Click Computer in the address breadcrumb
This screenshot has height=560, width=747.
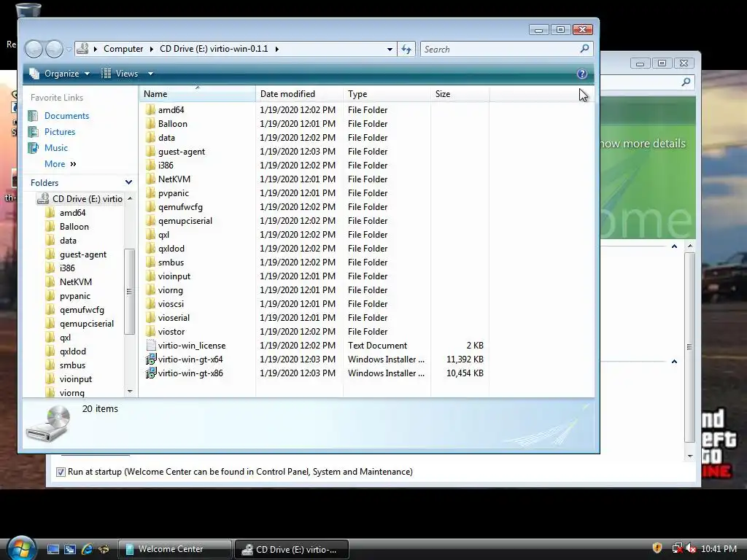pyautogui.click(x=123, y=49)
